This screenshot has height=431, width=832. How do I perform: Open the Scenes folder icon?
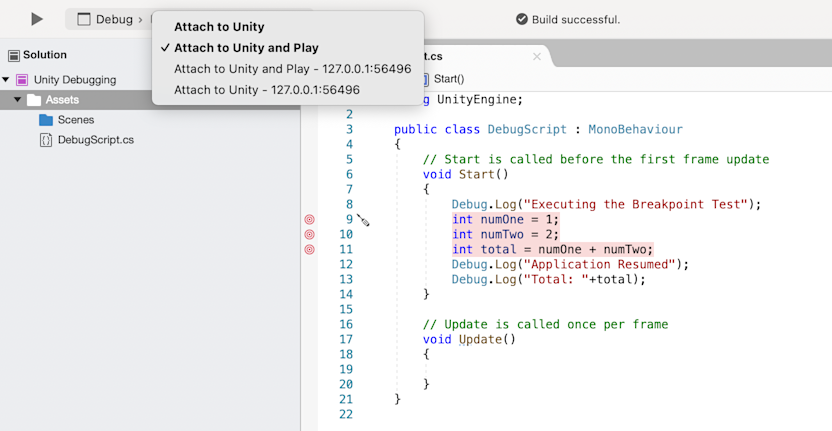coord(46,120)
